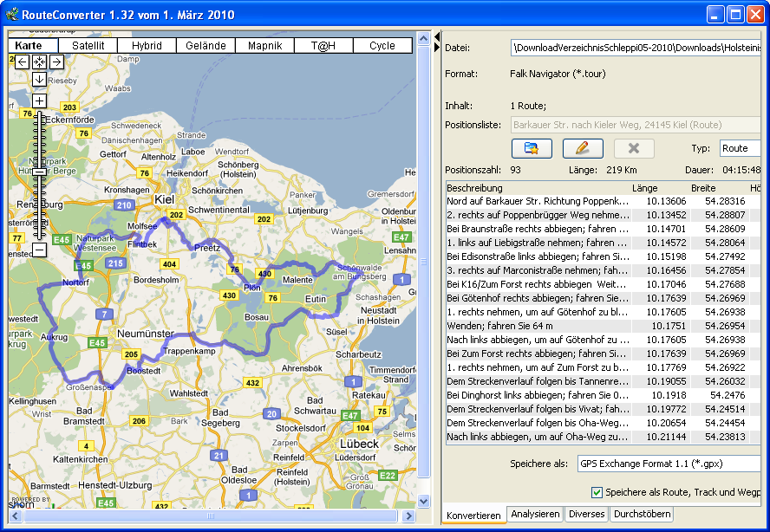Toggle 'Speichere als Route, Track' checkbox
This screenshot has width=770, height=532.
coord(597,492)
